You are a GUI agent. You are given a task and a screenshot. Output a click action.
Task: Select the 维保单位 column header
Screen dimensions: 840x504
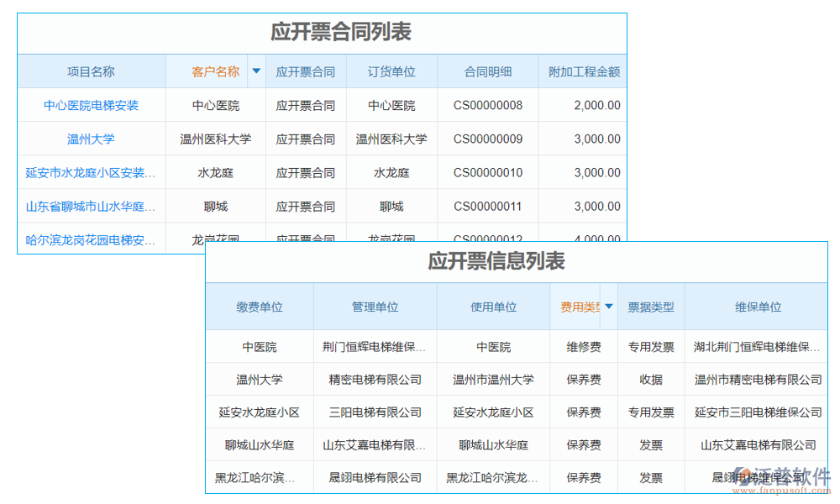point(758,307)
